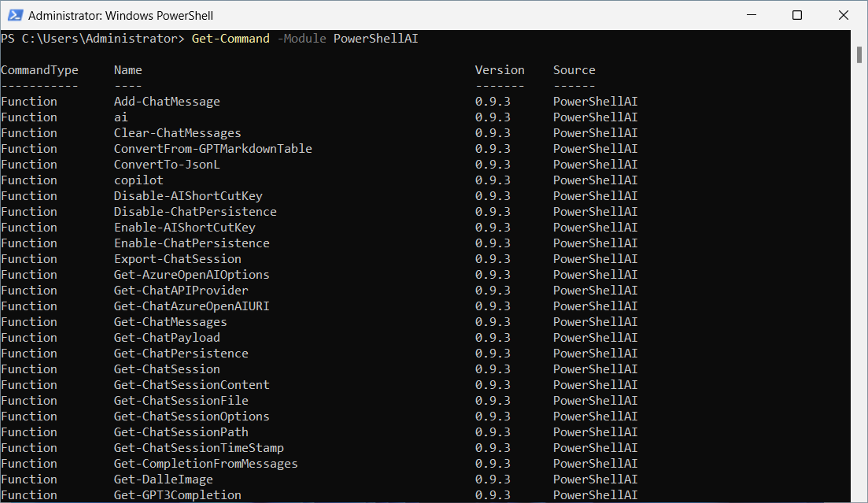Click the 'Administrator: Windows PowerShell' title text
Screen dimensions: 868x503
point(120,16)
